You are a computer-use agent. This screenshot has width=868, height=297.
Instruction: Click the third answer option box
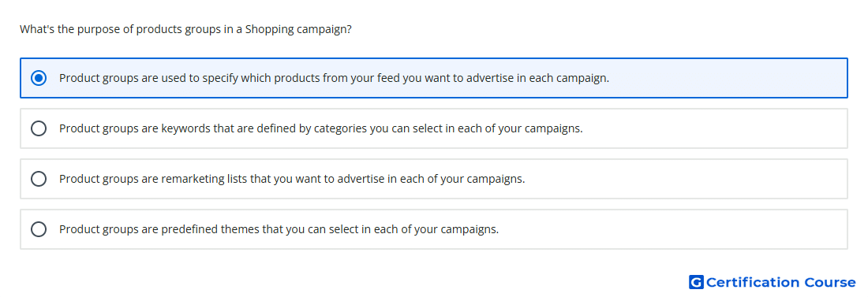tap(434, 179)
